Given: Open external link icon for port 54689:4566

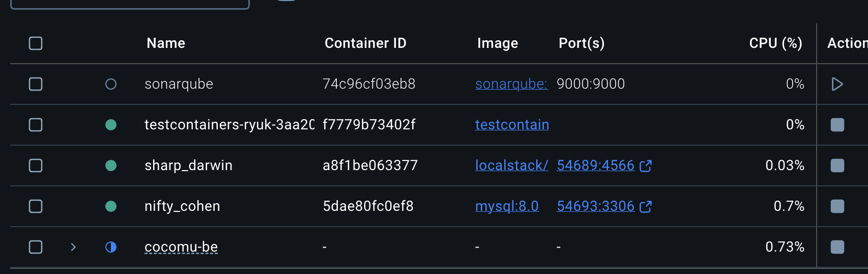Looking at the screenshot, I should (646, 166).
